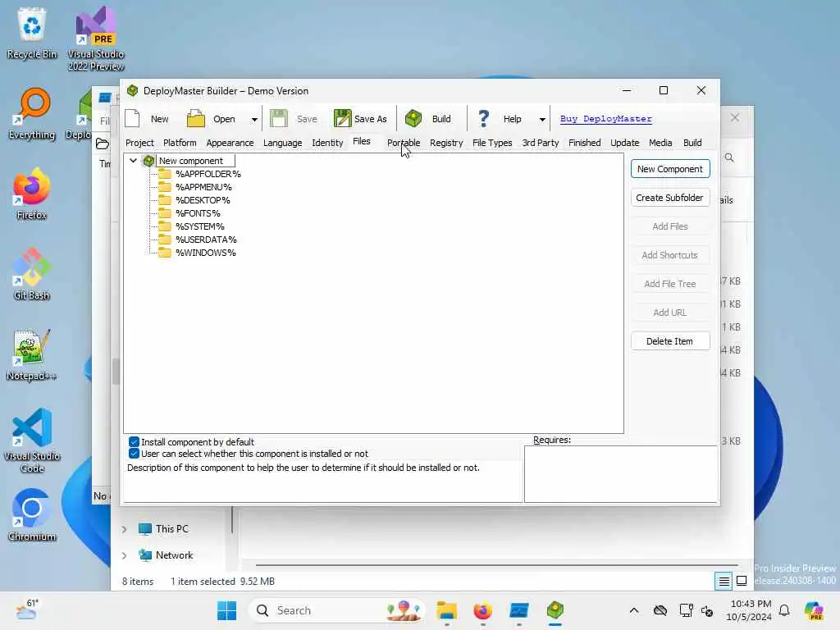This screenshot has width=840, height=630.
Task: Open Recycle Bin on the desktop
Action: pos(32,33)
